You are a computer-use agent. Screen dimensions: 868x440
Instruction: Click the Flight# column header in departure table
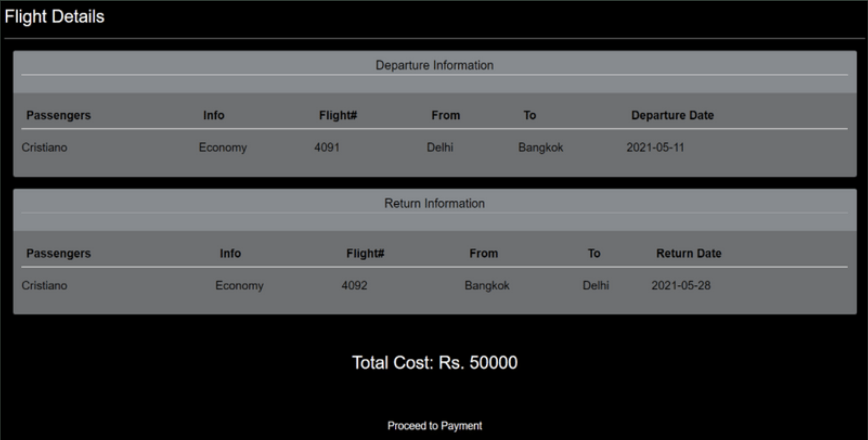(338, 115)
